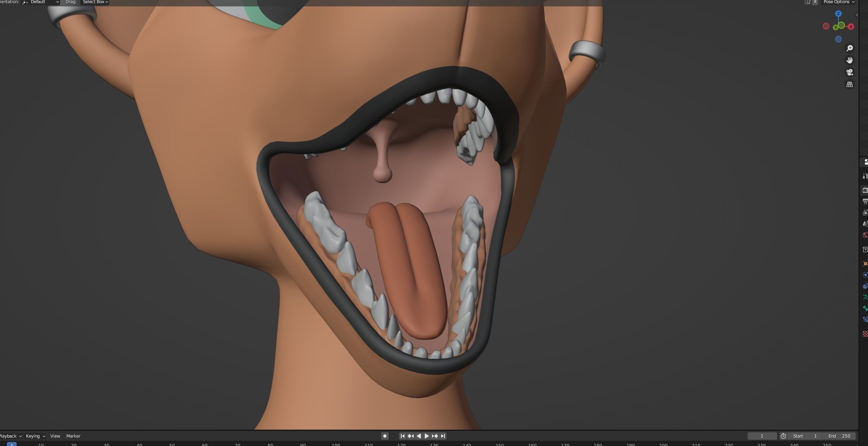This screenshot has width=868, height=446.
Task: Click the blue Z axis on the gizmo
Action: tap(838, 14)
